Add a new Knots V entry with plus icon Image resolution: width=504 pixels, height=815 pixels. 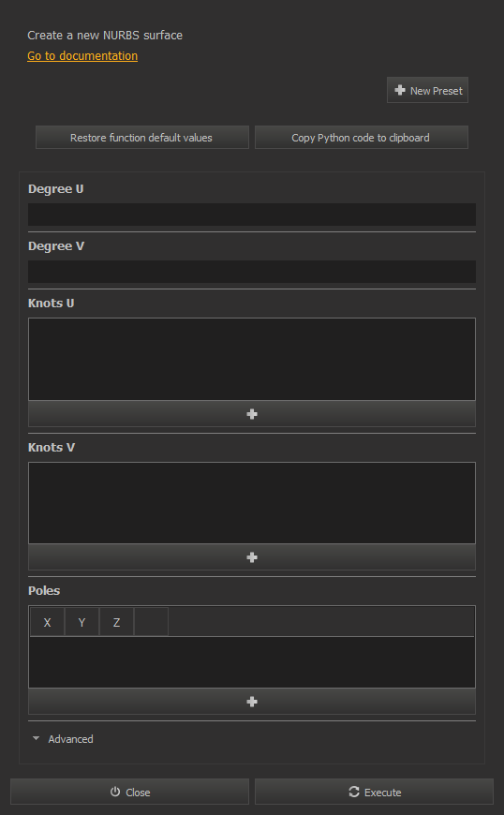(251, 557)
